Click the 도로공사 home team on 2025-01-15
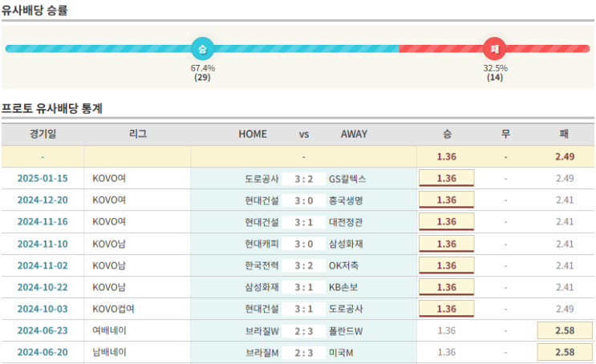This screenshot has height=364, width=596. point(262,179)
